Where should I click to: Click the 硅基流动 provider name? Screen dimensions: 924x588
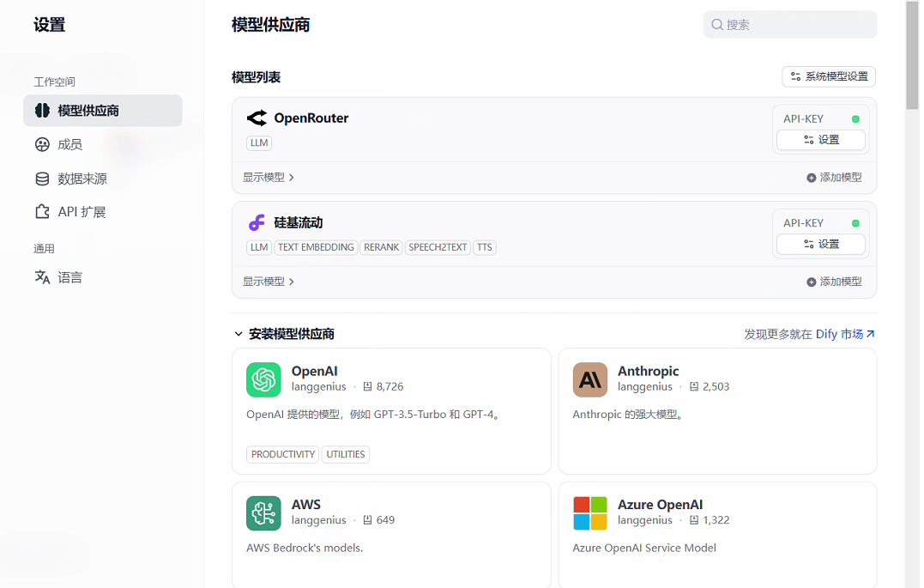(x=299, y=222)
